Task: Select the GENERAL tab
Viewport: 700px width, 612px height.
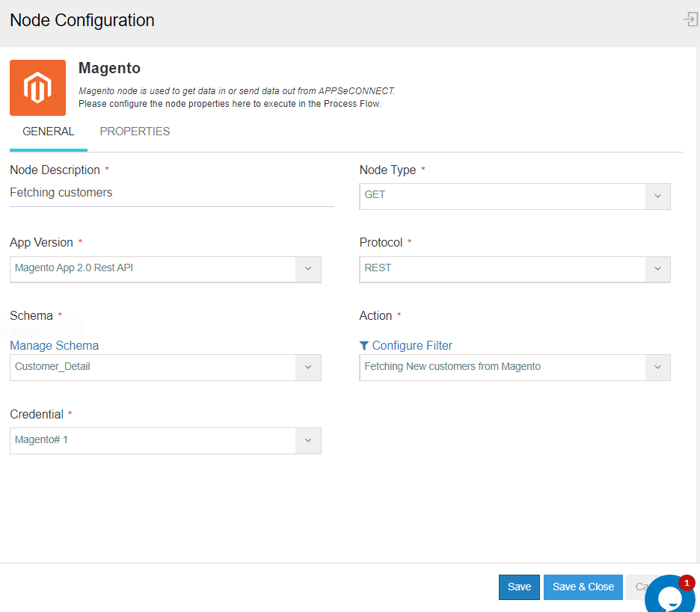Action: [x=49, y=132]
